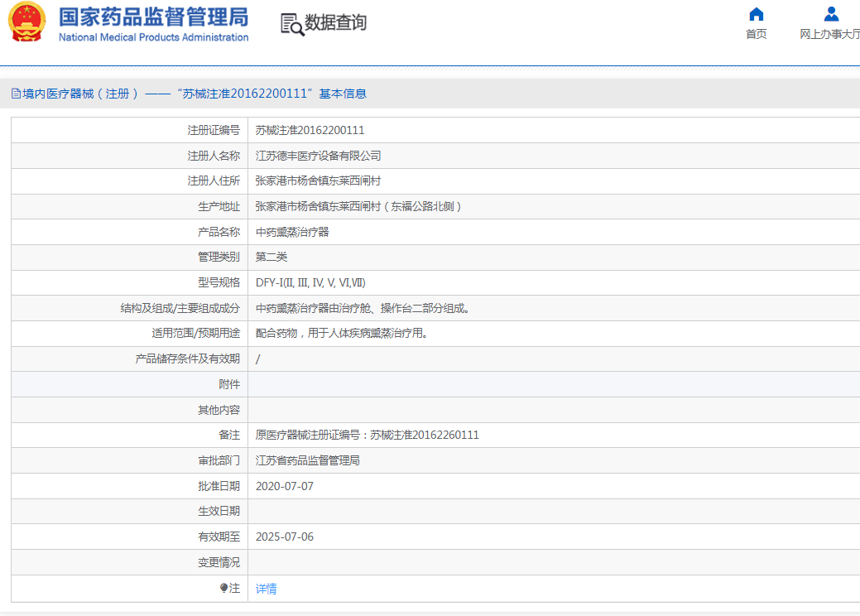Select registration number 苏械注准20162200111 value
This screenshot has height=616, width=860.
[x=310, y=131]
